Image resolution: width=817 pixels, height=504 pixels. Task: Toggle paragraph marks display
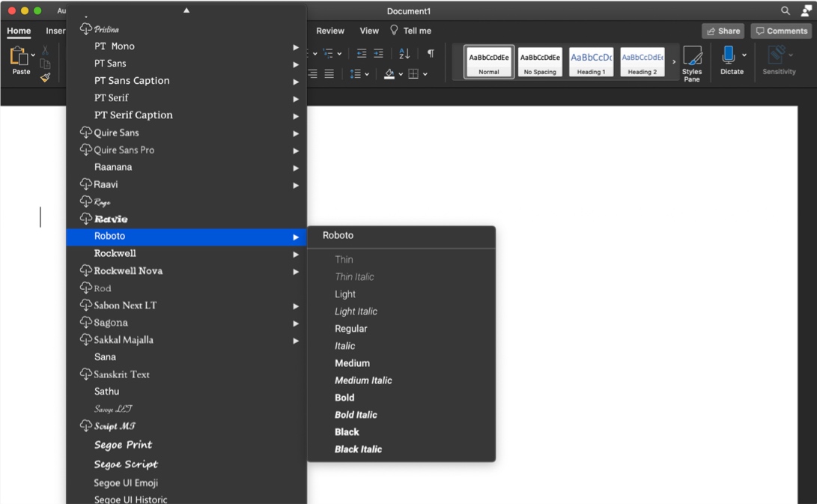pos(431,53)
